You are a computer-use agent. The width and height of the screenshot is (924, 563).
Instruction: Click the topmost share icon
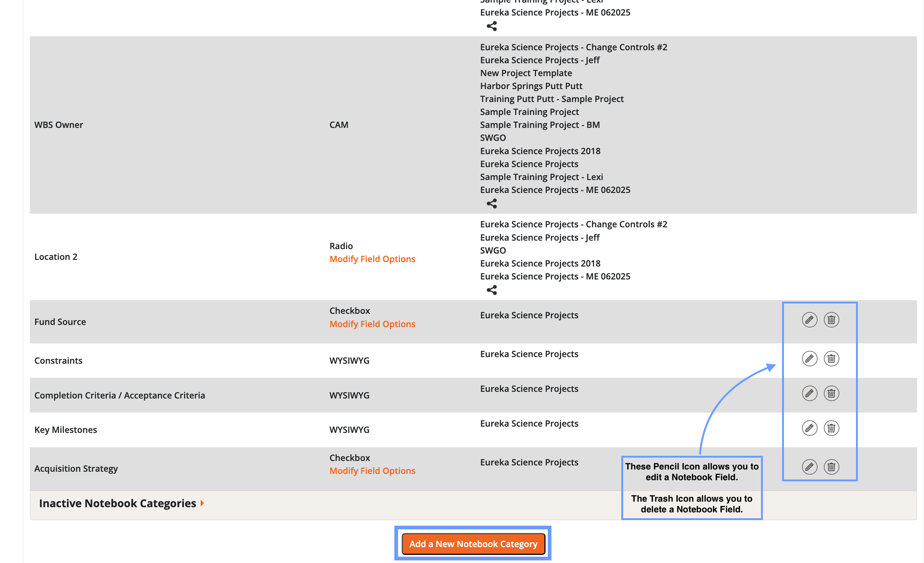tap(492, 26)
